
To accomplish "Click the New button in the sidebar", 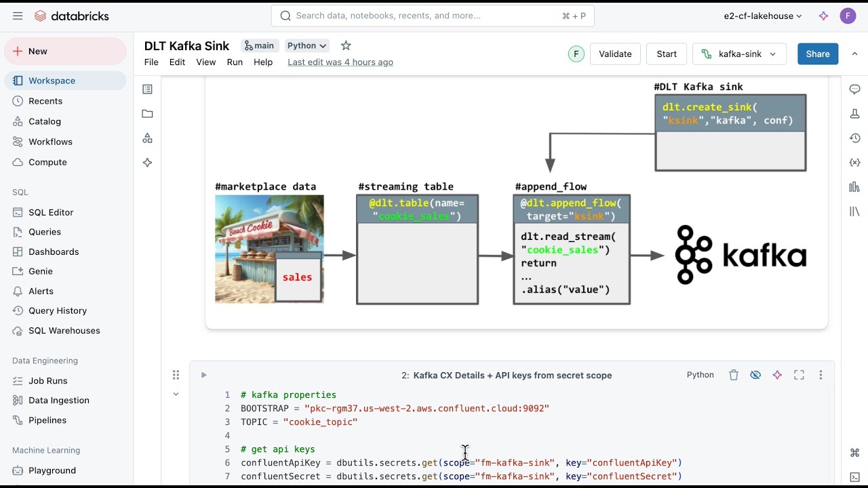I will pos(66,52).
